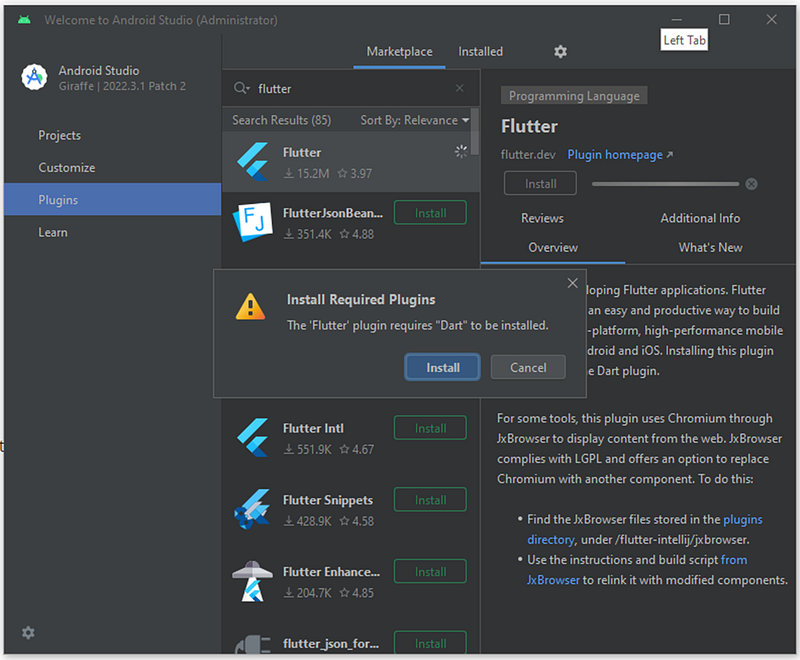The image size is (800, 660).
Task: Click the Flutter Snippets plugin name
Action: pos(328,500)
